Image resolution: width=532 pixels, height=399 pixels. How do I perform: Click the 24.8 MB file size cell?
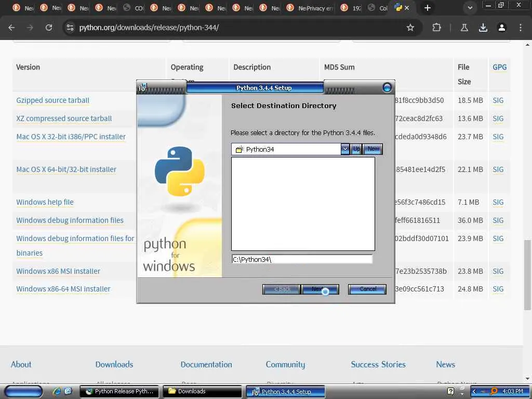click(470, 289)
